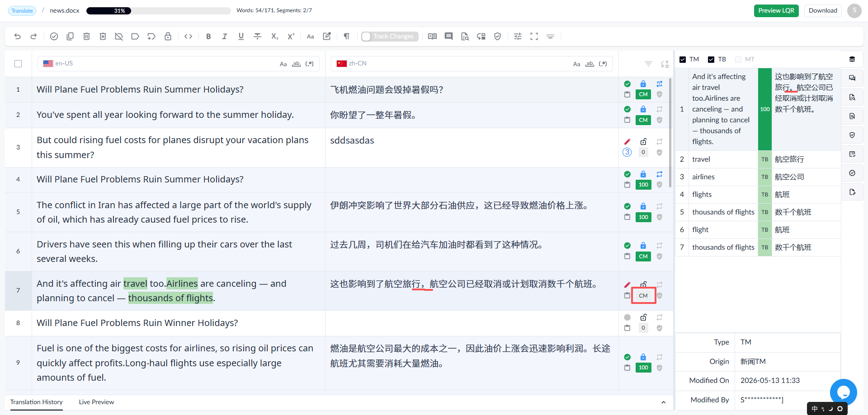This screenshot has height=415, width=868.
Task: Enable the MT checkbox
Action: pos(738,60)
